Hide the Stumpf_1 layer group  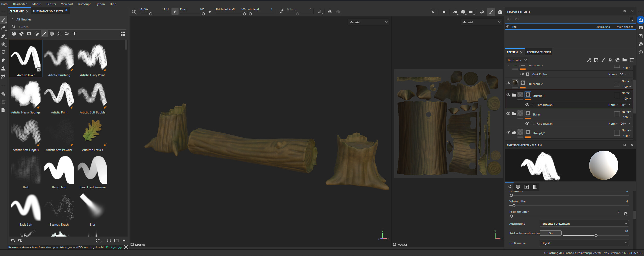pyautogui.click(x=508, y=95)
